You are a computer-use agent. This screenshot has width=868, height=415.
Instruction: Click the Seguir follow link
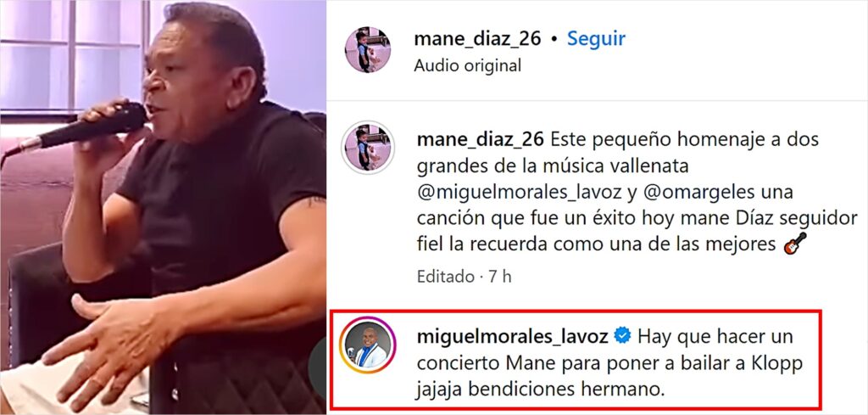coord(596,39)
